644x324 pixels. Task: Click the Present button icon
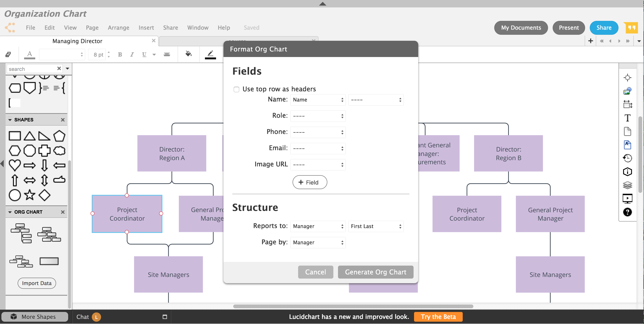568,28
